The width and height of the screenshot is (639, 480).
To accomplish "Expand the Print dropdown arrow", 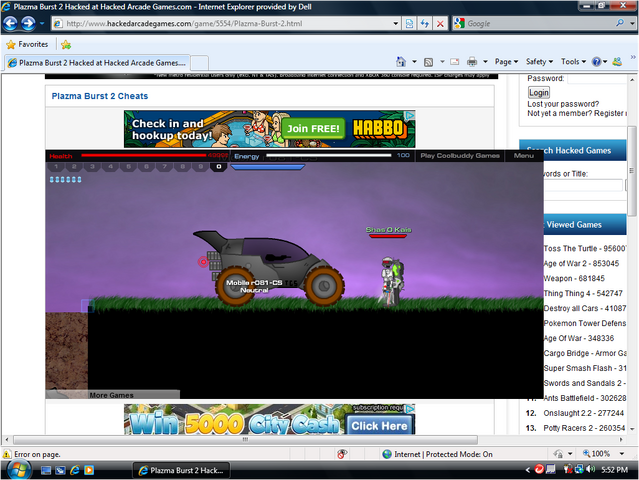I will click(x=485, y=62).
